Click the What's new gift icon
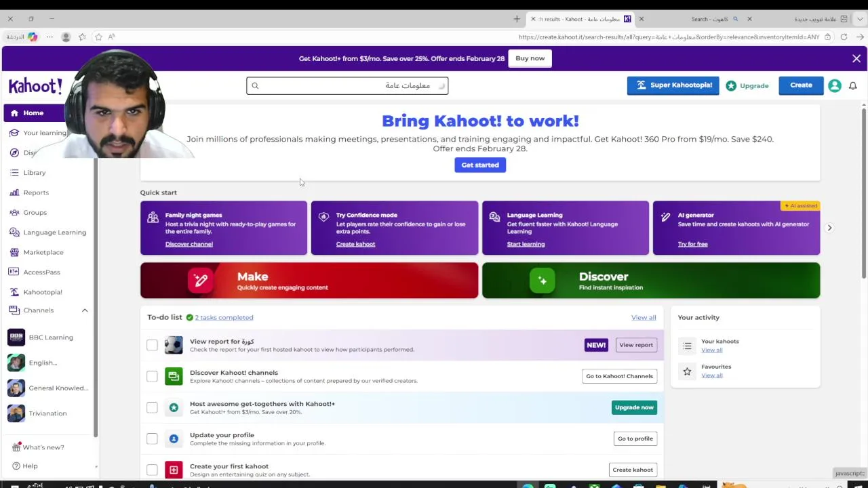 16,447
